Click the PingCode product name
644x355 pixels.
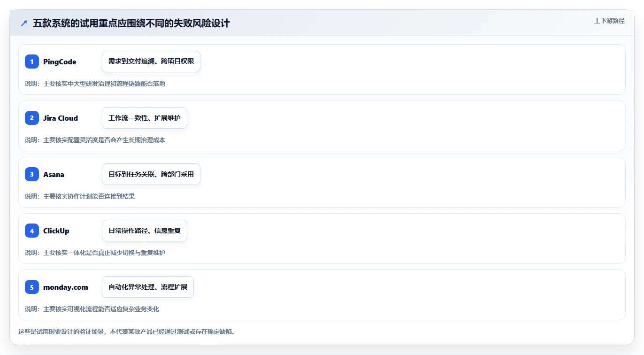pyautogui.click(x=60, y=62)
